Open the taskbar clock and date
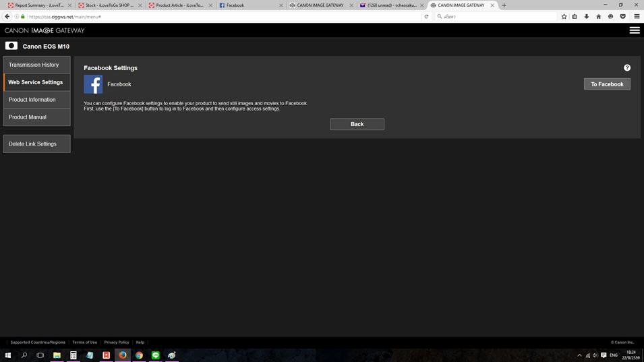This screenshot has height=362, width=644. click(632, 355)
